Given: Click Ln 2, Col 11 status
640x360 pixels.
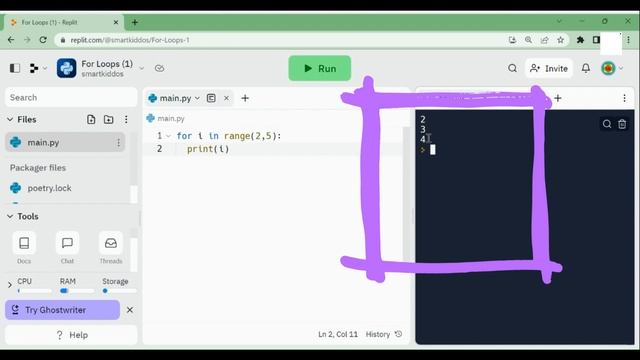Looking at the screenshot, I should [338, 334].
